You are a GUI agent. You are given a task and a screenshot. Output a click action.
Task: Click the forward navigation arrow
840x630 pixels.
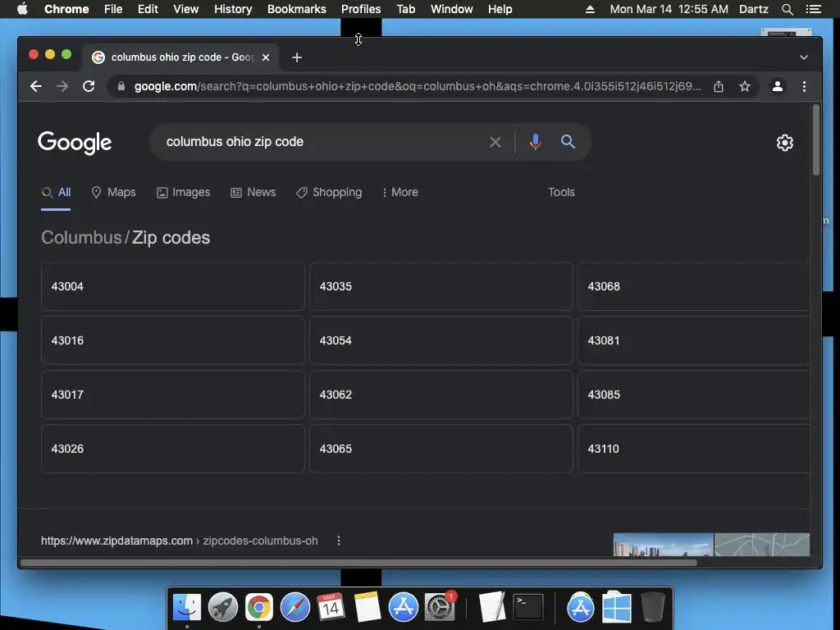62,86
